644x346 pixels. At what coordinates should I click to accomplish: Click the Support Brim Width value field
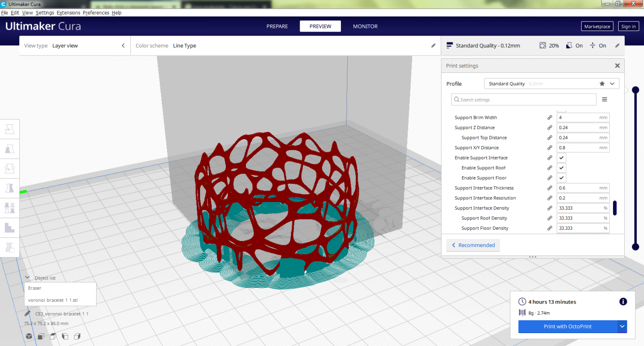point(583,117)
